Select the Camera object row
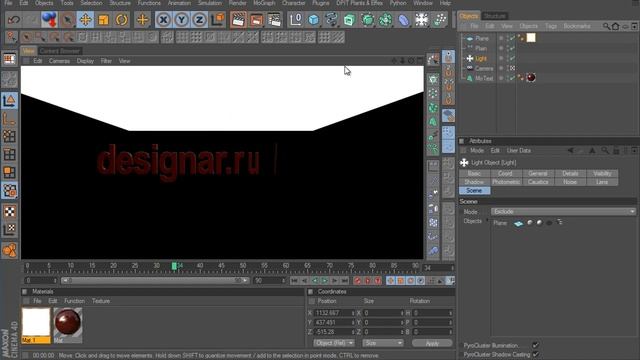 tap(484, 68)
